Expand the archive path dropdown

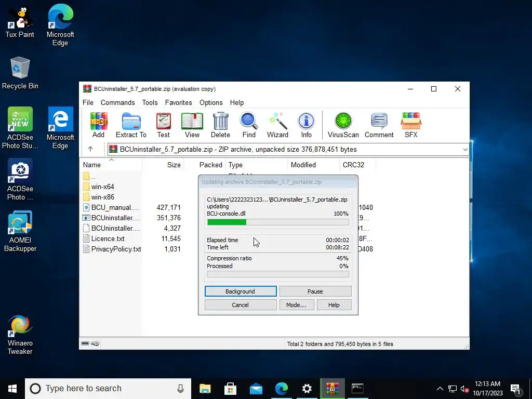465,149
